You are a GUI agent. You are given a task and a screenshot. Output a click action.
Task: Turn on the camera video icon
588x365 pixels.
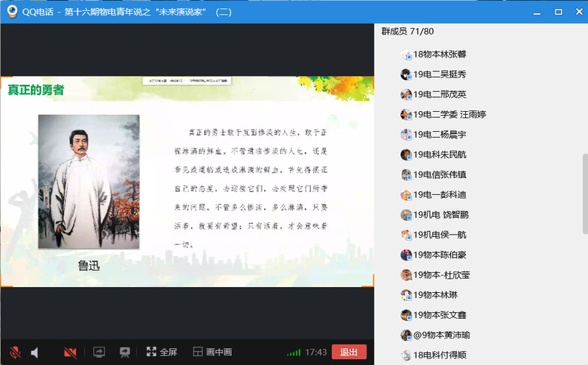(x=70, y=352)
